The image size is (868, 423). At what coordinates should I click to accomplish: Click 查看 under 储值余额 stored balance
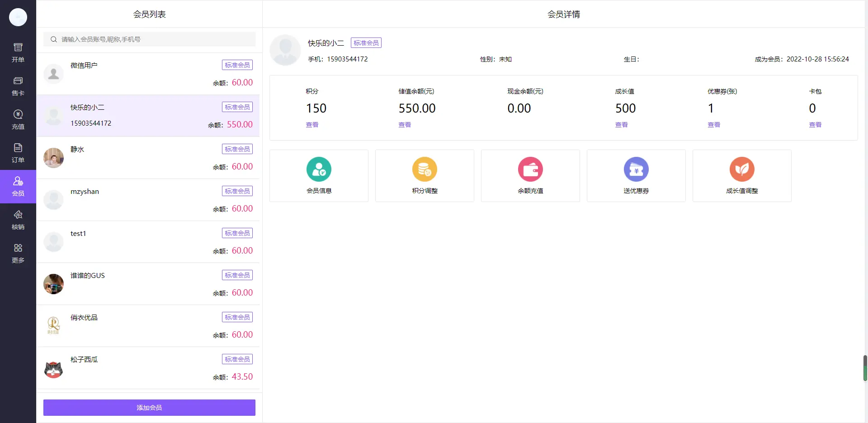[405, 125]
